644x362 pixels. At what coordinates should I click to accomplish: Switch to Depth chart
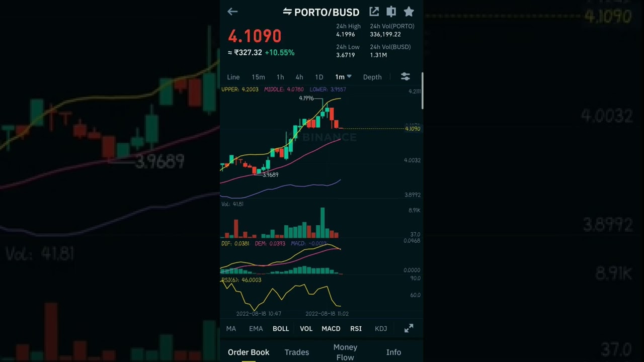click(372, 77)
